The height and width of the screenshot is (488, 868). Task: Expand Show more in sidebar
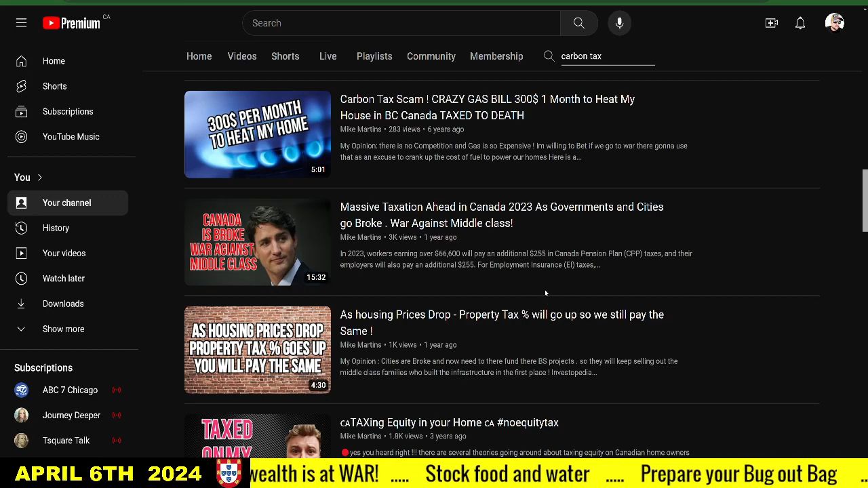[x=63, y=329]
